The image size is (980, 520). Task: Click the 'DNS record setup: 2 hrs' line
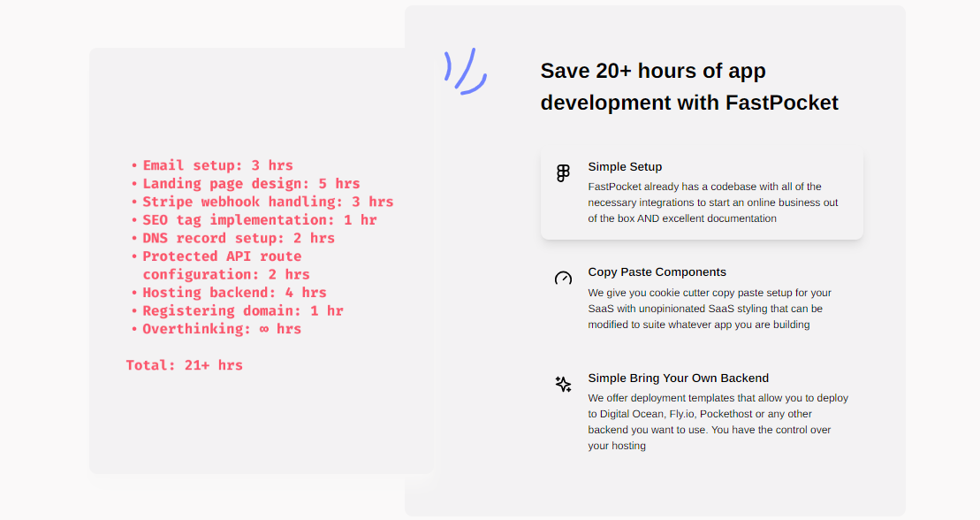238,238
